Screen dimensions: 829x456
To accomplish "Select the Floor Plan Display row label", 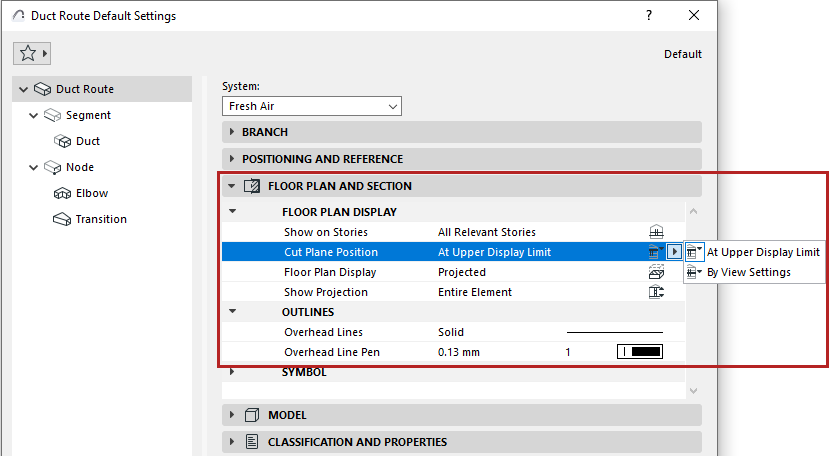I will click(330, 272).
